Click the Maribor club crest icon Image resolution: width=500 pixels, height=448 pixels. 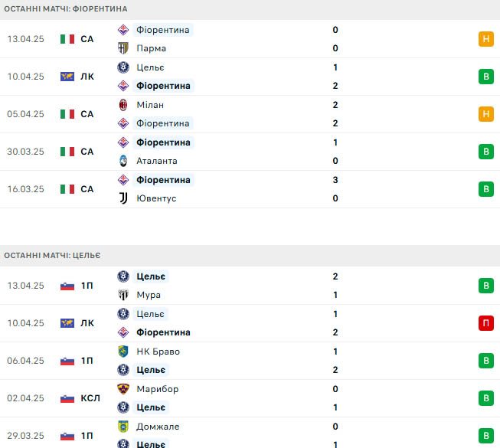(x=123, y=389)
